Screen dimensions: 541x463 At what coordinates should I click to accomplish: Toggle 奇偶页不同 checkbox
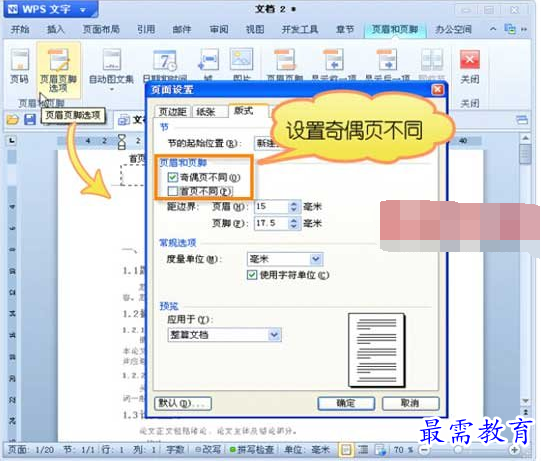[x=173, y=177]
